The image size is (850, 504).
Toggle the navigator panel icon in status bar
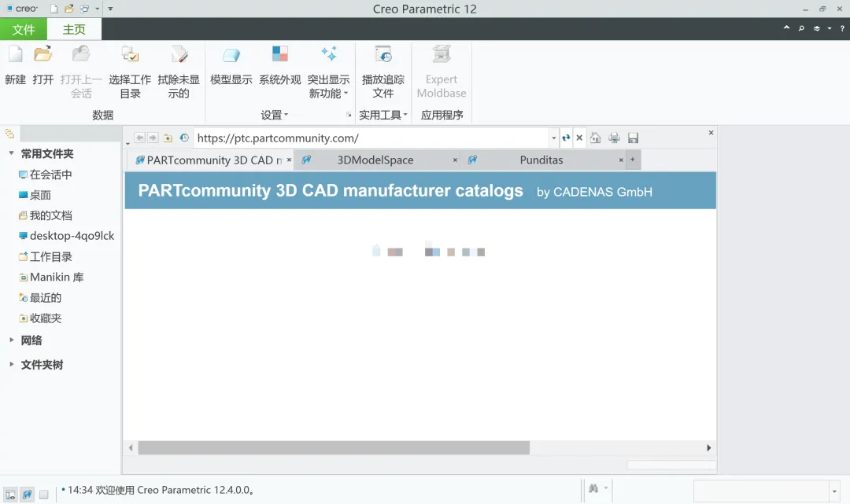(10, 495)
